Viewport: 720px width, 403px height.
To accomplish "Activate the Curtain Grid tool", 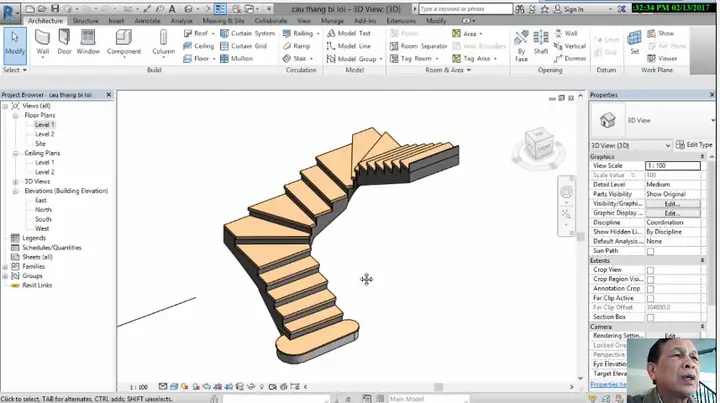I will click(x=243, y=46).
